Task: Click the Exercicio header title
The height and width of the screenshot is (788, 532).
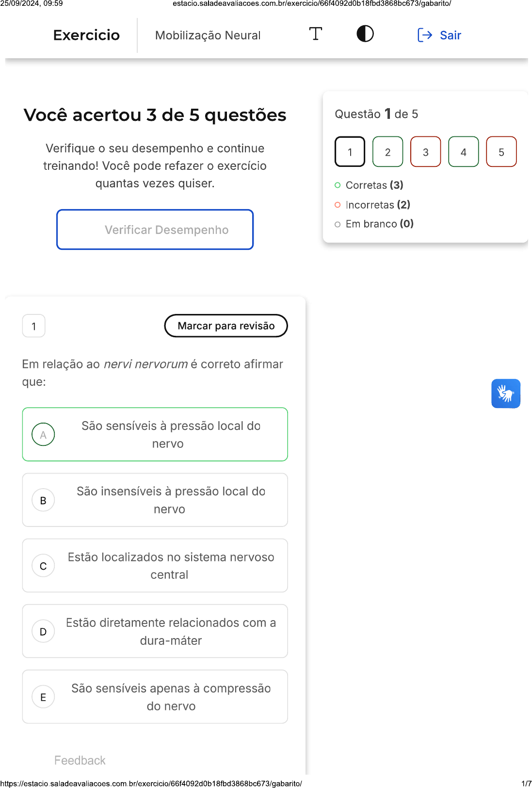Action: click(86, 35)
